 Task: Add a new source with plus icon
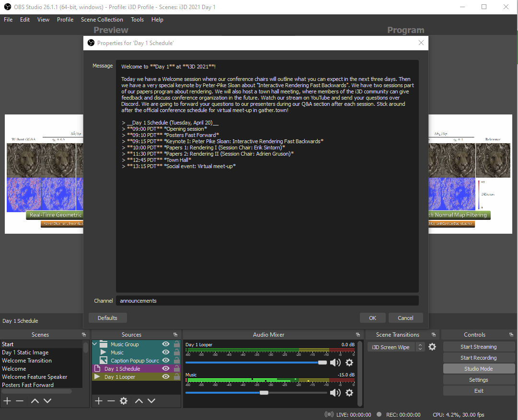(x=99, y=401)
